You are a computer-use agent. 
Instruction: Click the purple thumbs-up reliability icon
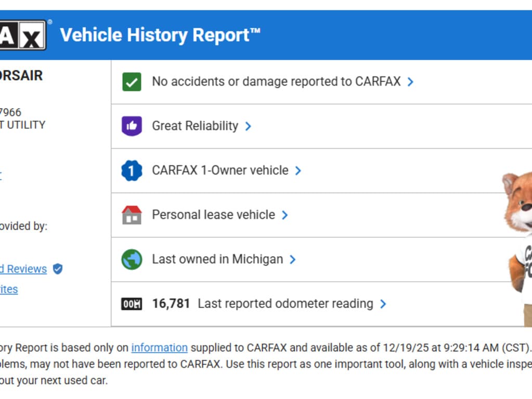point(132,126)
